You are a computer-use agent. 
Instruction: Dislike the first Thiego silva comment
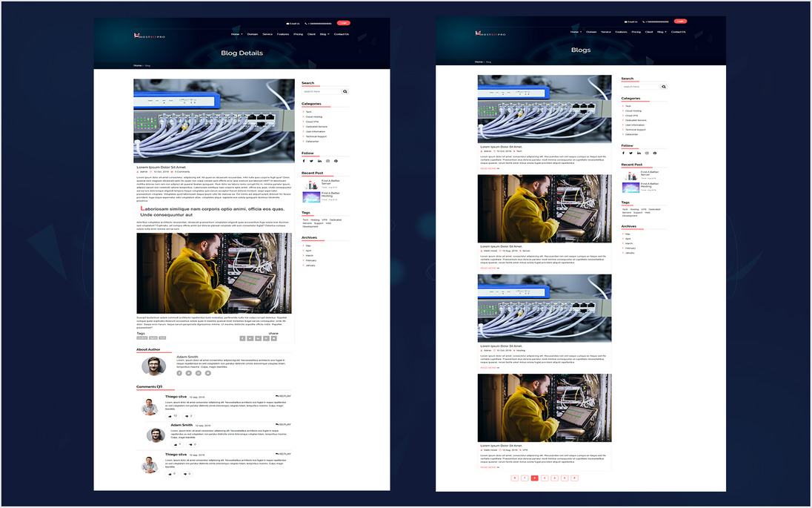187,416
